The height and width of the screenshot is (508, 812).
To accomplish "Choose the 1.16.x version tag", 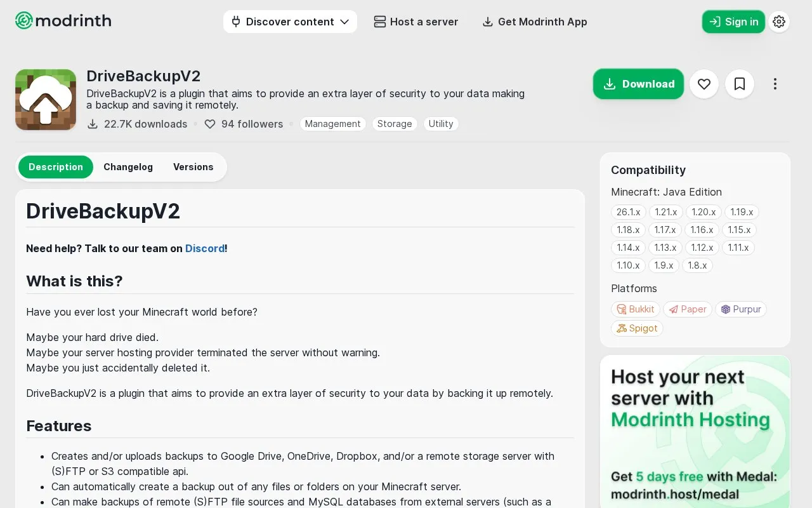I will [x=702, y=230].
